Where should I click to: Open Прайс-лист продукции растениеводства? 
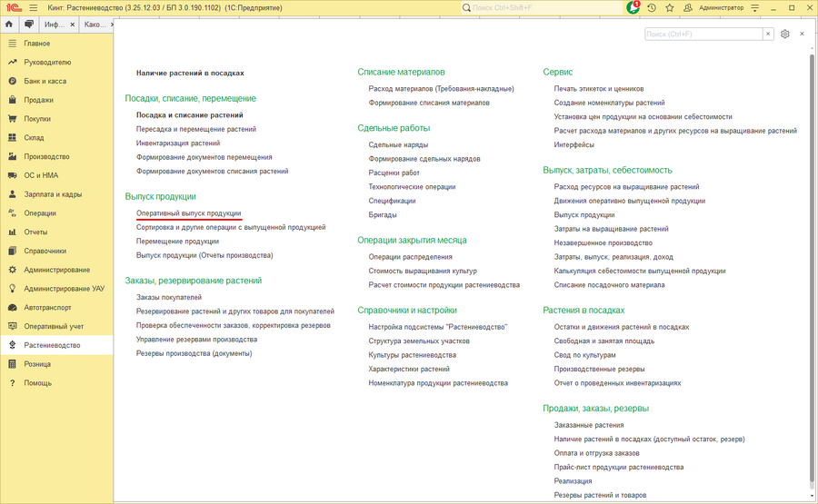[619, 467]
